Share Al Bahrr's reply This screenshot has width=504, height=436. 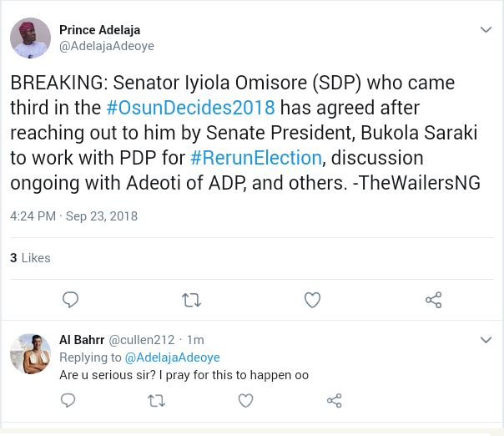[334, 401]
